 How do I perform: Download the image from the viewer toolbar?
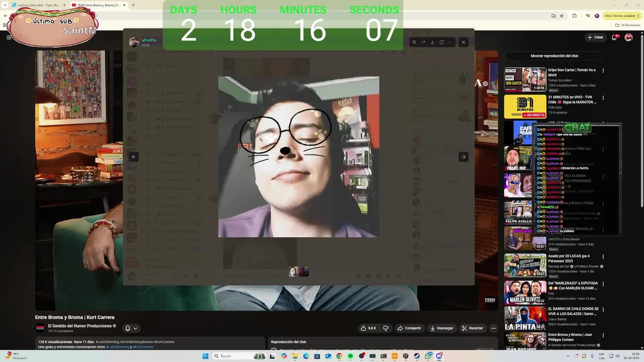click(432, 42)
